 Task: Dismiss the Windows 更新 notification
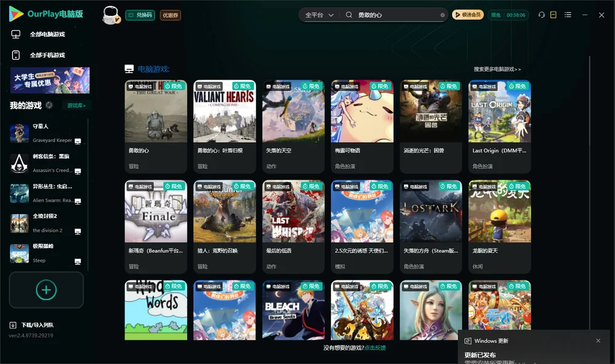click(598, 341)
